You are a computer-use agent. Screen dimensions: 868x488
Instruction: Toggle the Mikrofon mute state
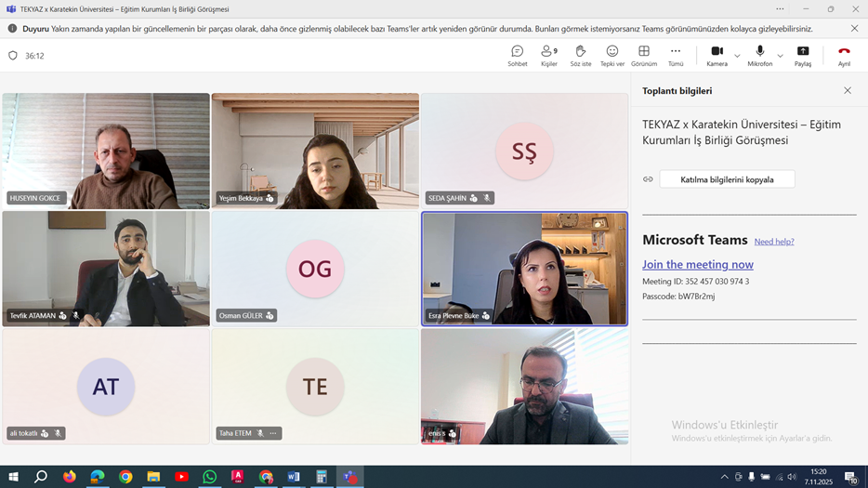pyautogui.click(x=759, y=55)
